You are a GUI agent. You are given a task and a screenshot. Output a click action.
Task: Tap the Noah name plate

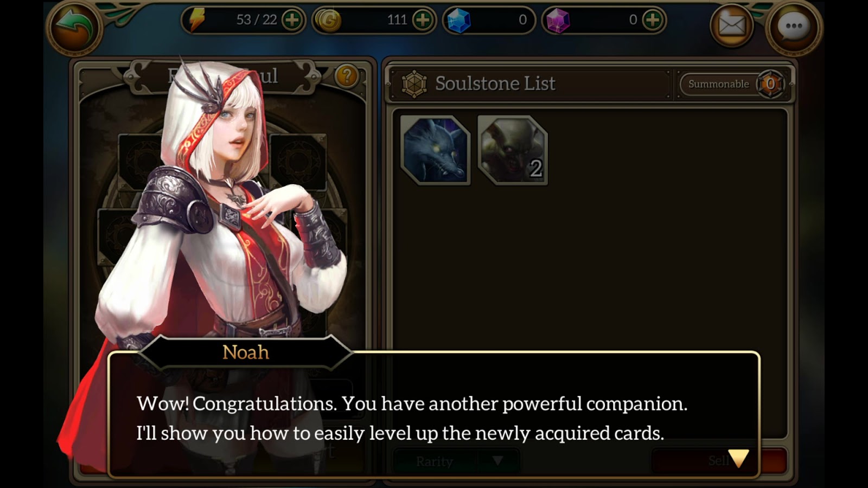tap(246, 352)
